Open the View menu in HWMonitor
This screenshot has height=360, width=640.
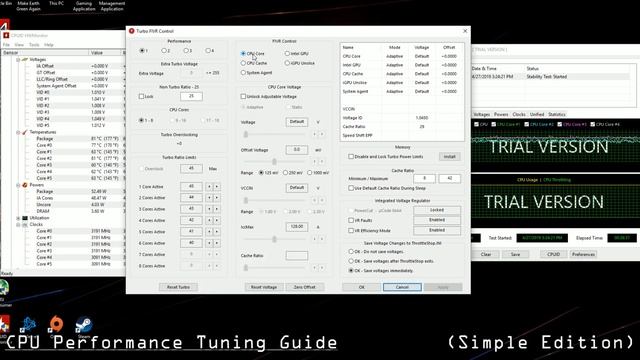[19, 44]
